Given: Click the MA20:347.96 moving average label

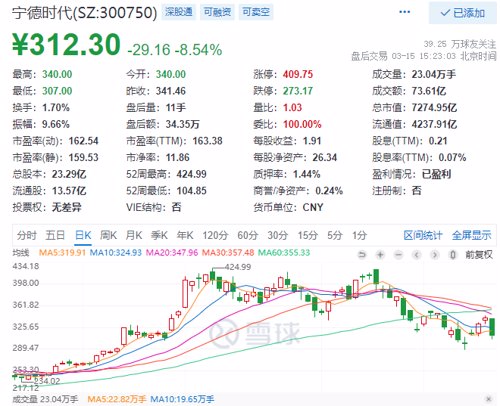Looking at the screenshot, I should point(172,253).
